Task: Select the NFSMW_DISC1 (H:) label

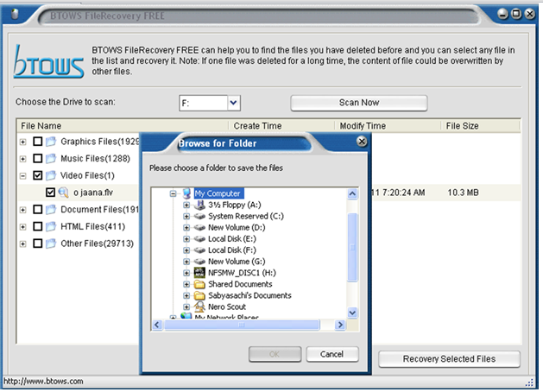Action: (x=242, y=273)
